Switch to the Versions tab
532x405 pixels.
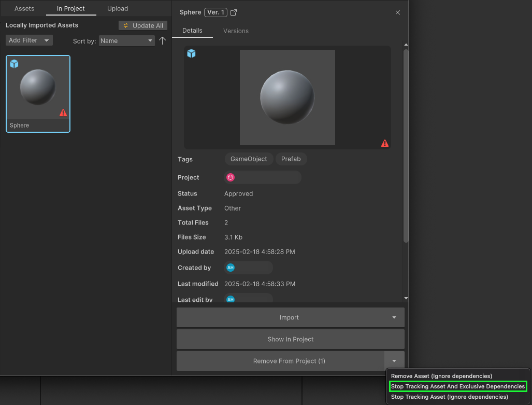point(236,31)
